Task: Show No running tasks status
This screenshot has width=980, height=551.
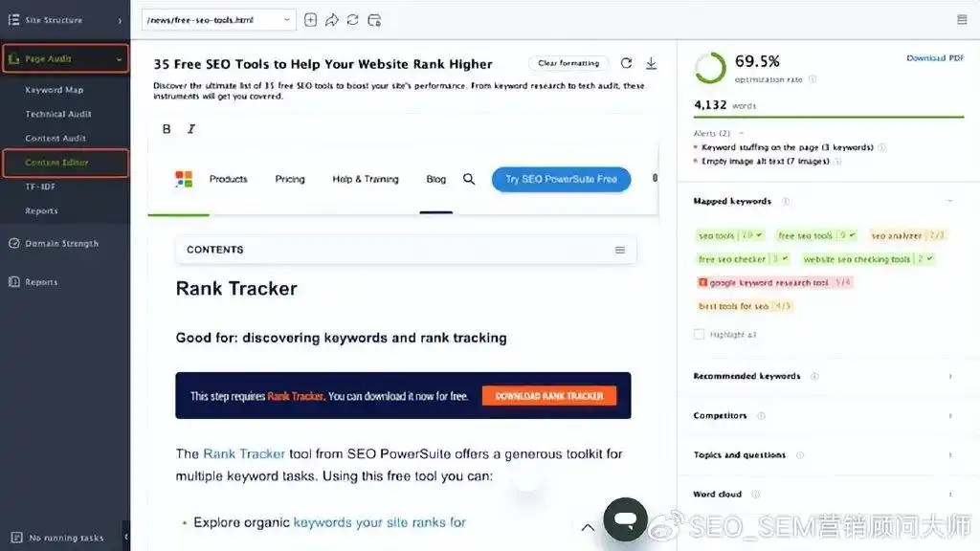Action: point(57,538)
